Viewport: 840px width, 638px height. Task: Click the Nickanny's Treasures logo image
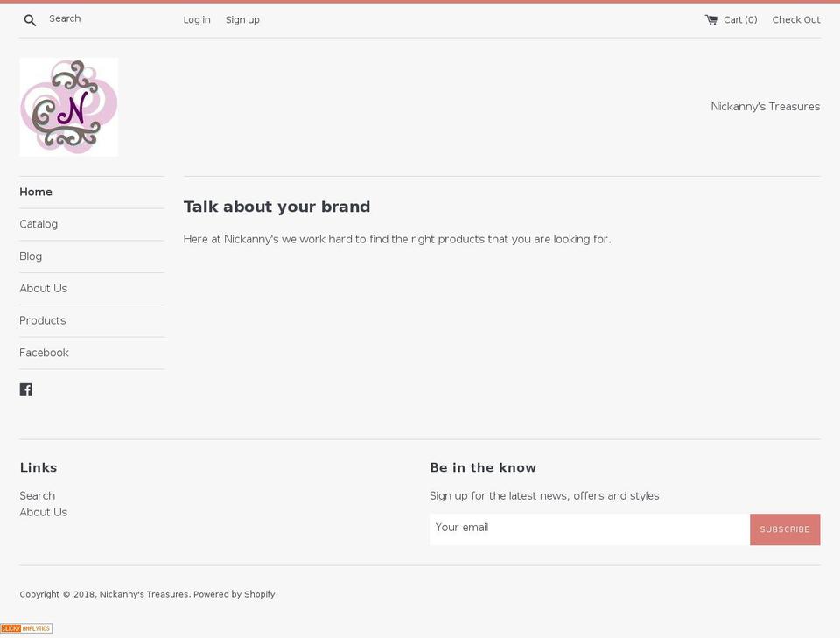(68, 107)
